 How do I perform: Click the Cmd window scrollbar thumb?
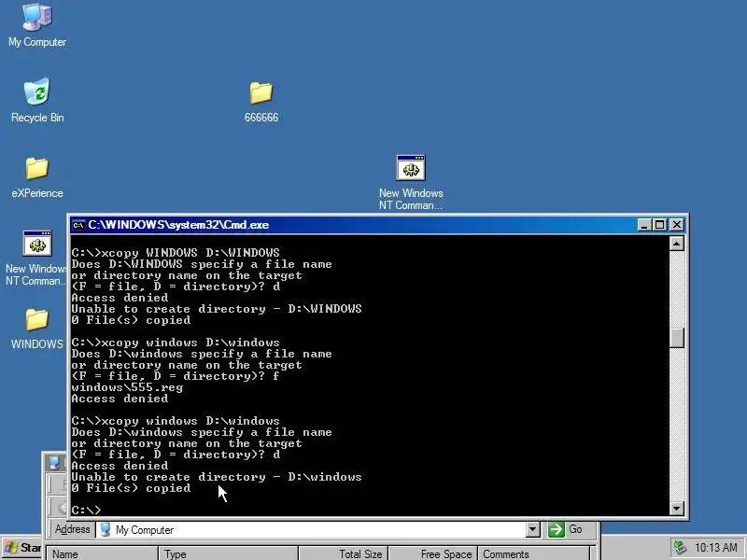pyautogui.click(x=676, y=338)
